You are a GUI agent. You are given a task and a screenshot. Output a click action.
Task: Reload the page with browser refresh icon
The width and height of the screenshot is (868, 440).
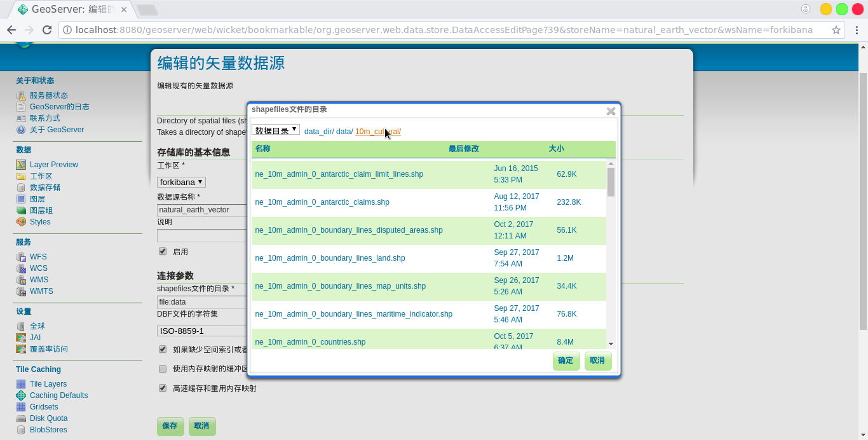(x=47, y=30)
